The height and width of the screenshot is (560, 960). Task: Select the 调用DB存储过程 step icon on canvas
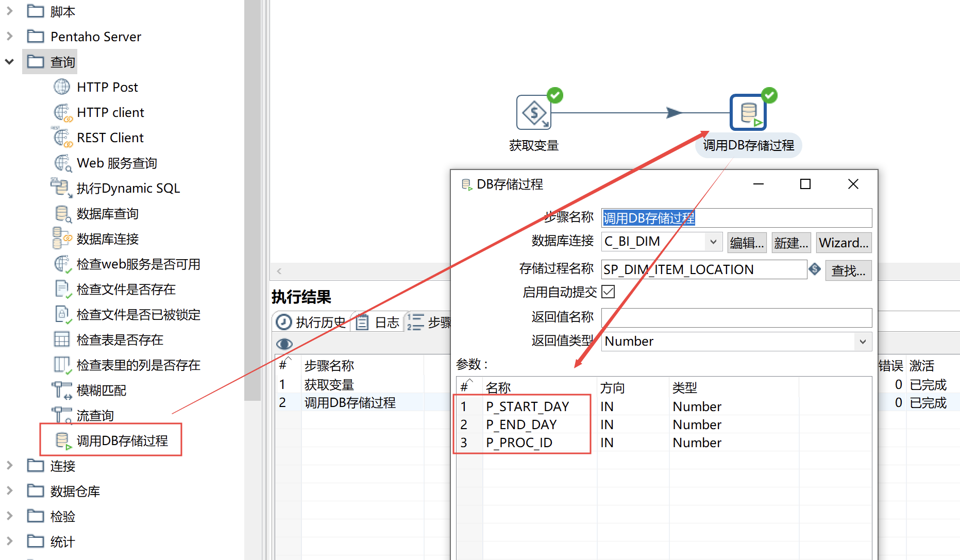coord(748,112)
